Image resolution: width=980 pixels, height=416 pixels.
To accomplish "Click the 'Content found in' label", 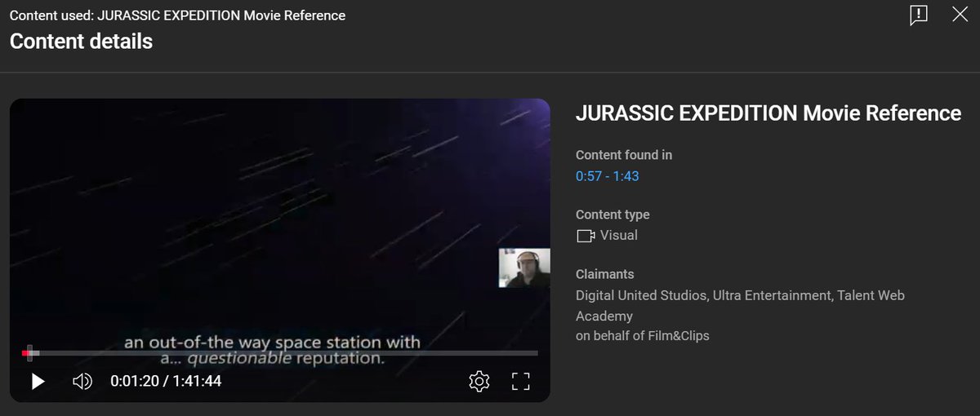I will (624, 155).
